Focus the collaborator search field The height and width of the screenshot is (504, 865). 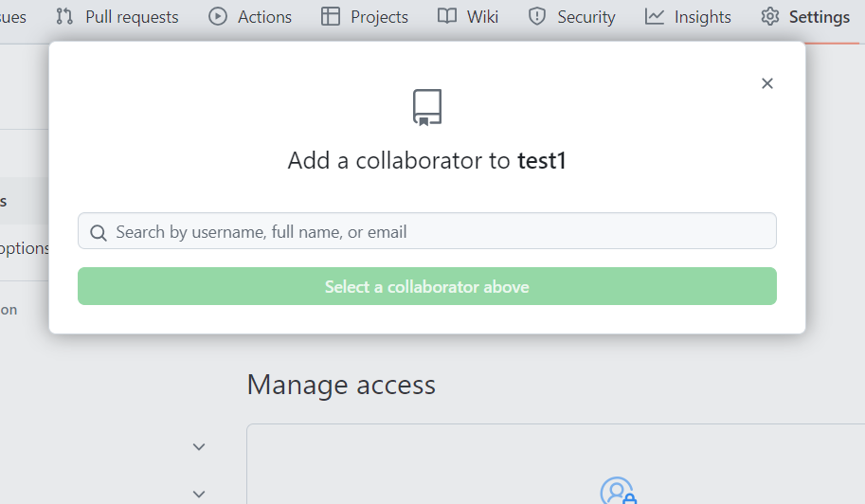click(427, 231)
